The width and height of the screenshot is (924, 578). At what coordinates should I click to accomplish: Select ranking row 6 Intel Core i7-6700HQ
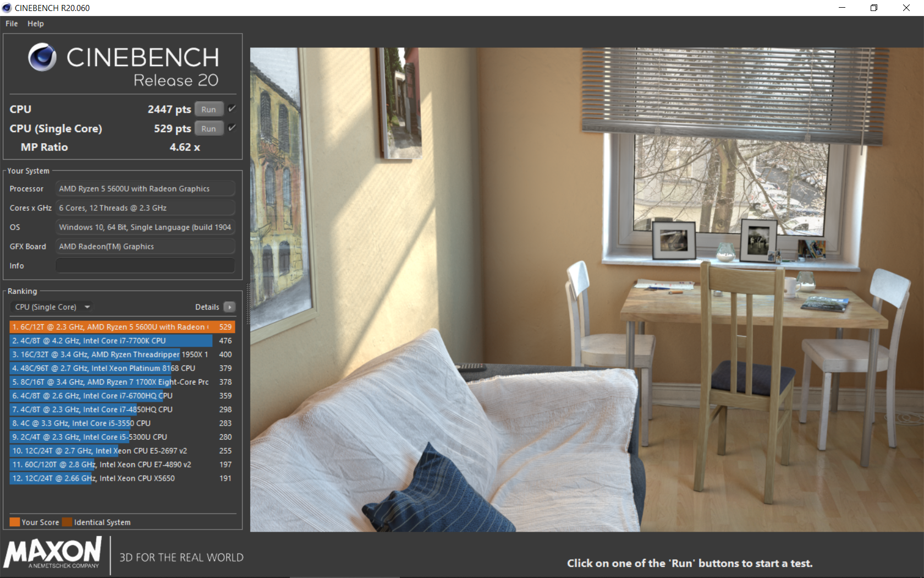coord(122,396)
